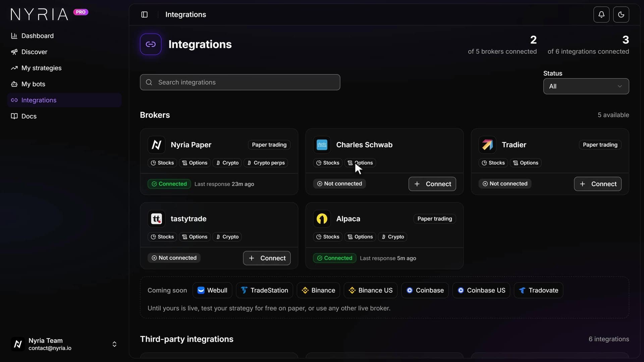This screenshot has height=362, width=644.
Task: Click Nyria Paper Crypto tag
Action: (x=227, y=163)
